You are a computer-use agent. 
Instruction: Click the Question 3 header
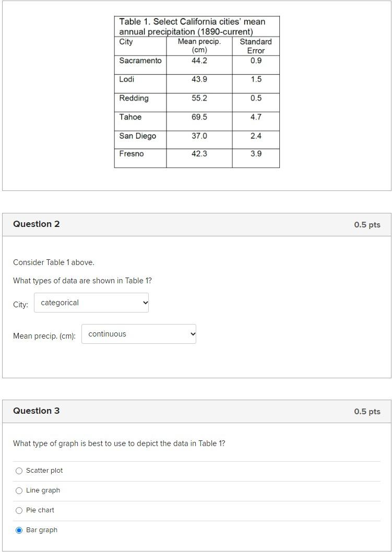click(37, 411)
